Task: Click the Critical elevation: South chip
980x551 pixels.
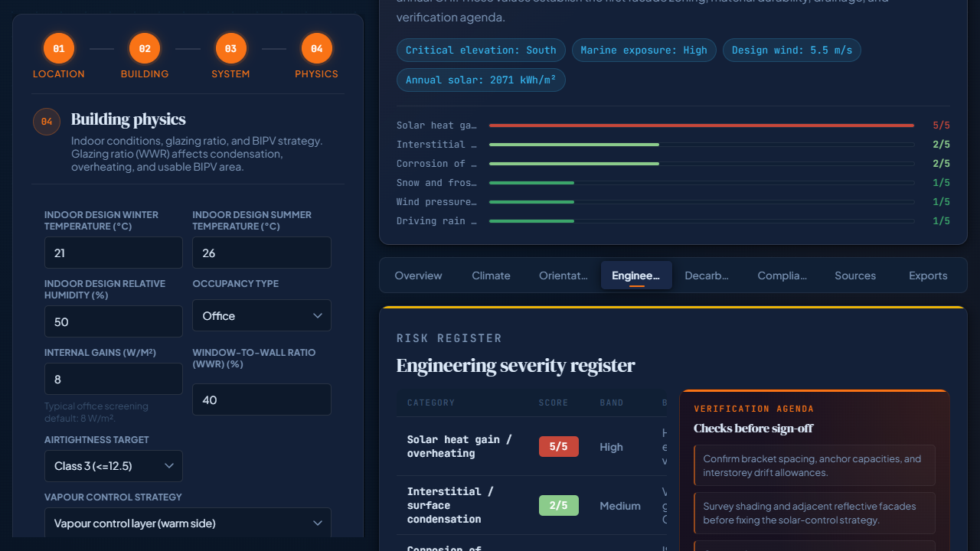Action: click(x=481, y=51)
